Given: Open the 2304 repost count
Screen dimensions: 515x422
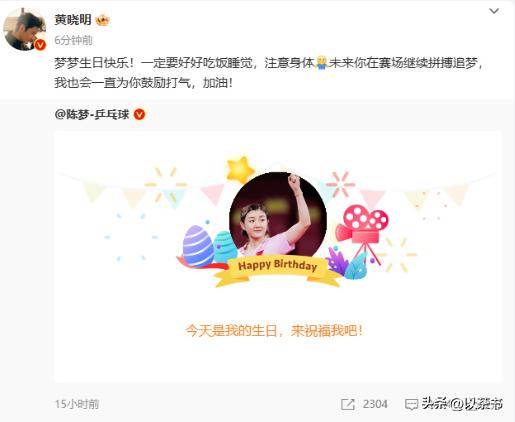Looking at the screenshot, I should [375, 404].
